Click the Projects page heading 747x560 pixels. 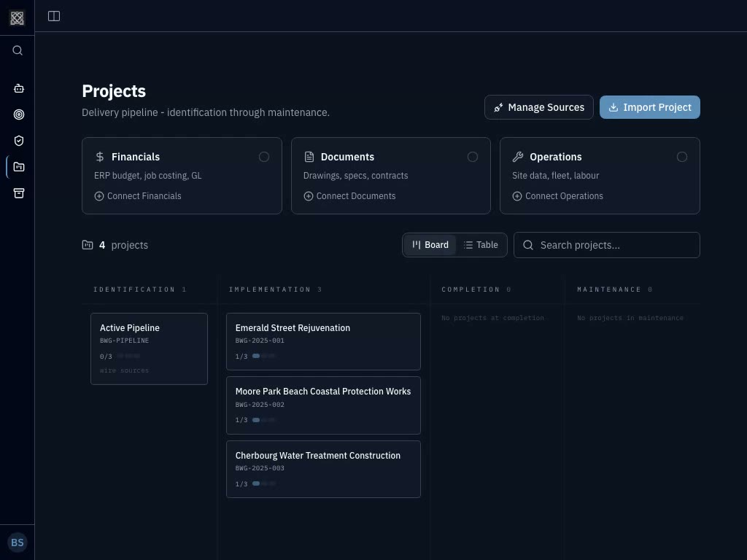click(x=114, y=91)
